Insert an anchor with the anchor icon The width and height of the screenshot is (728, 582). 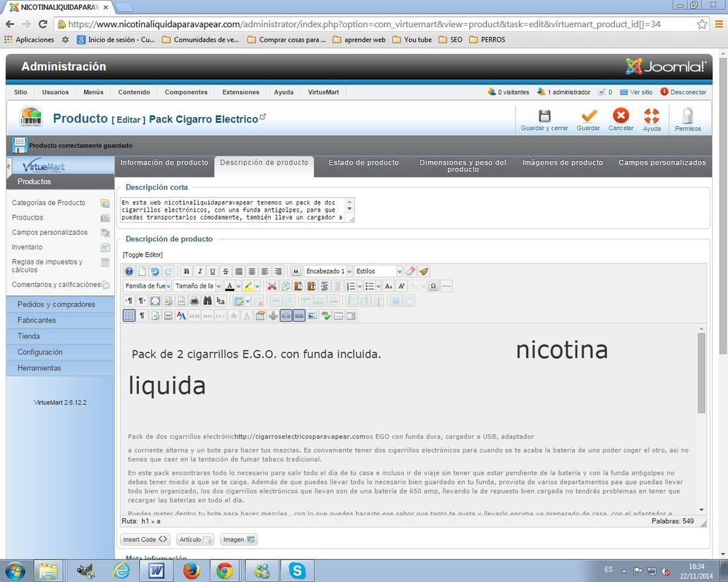[273, 315]
